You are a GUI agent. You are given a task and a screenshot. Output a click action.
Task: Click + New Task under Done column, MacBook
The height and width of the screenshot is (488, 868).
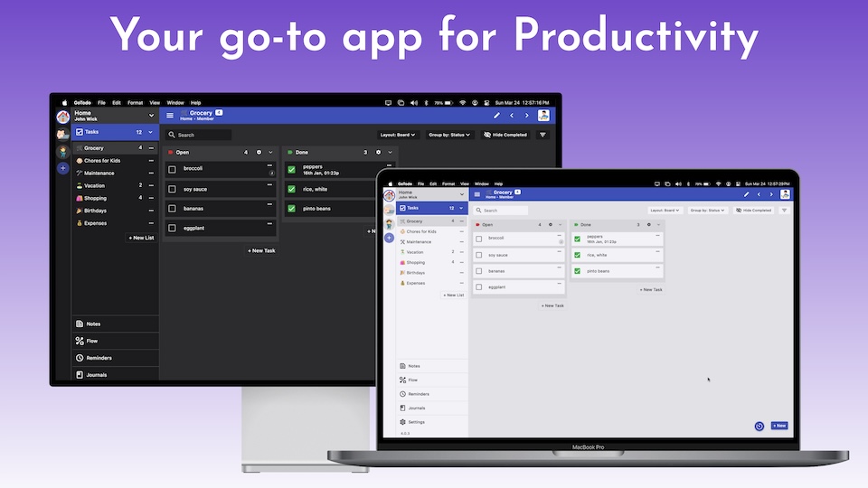pyautogui.click(x=651, y=289)
